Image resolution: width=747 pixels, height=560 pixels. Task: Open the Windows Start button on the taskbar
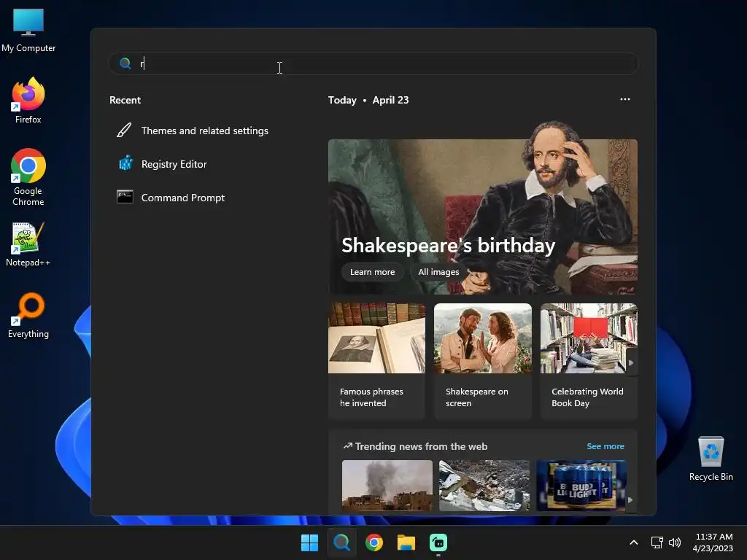pyautogui.click(x=309, y=542)
